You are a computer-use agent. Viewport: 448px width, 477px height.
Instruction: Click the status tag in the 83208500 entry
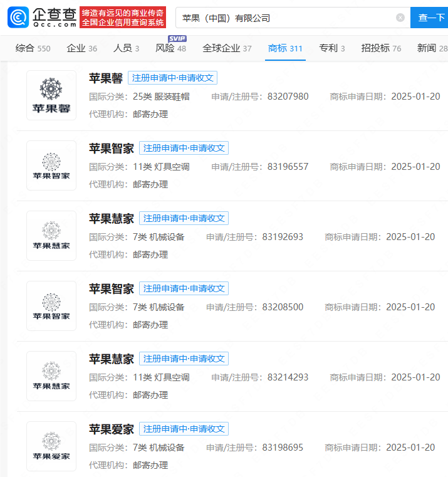[184, 289]
